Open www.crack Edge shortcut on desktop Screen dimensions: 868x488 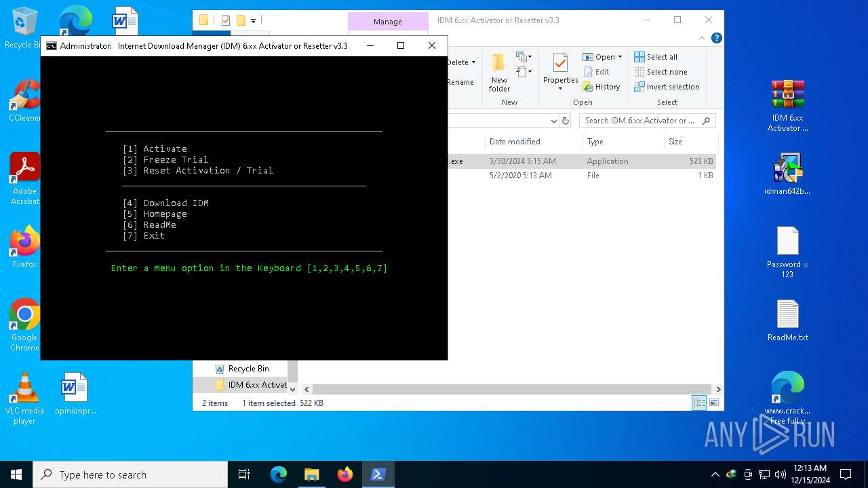click(x=787, y=399)
